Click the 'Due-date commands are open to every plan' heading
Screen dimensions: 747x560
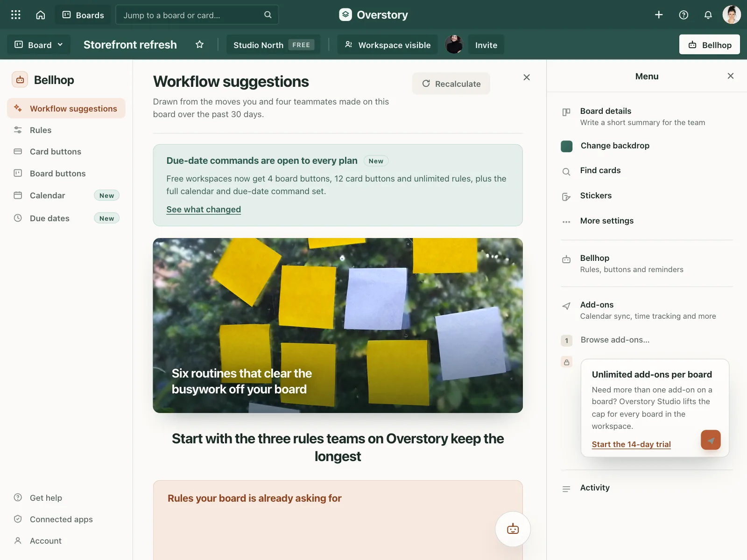click(262, 161)
